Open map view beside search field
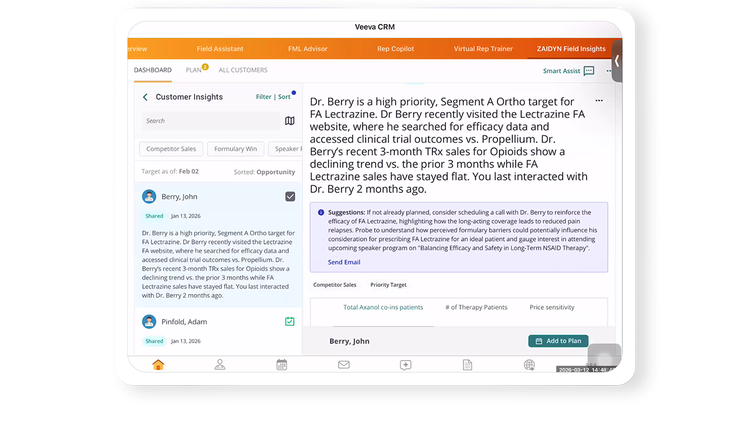The height and width of the screenshot is (421, 750). tap(290, 121)
